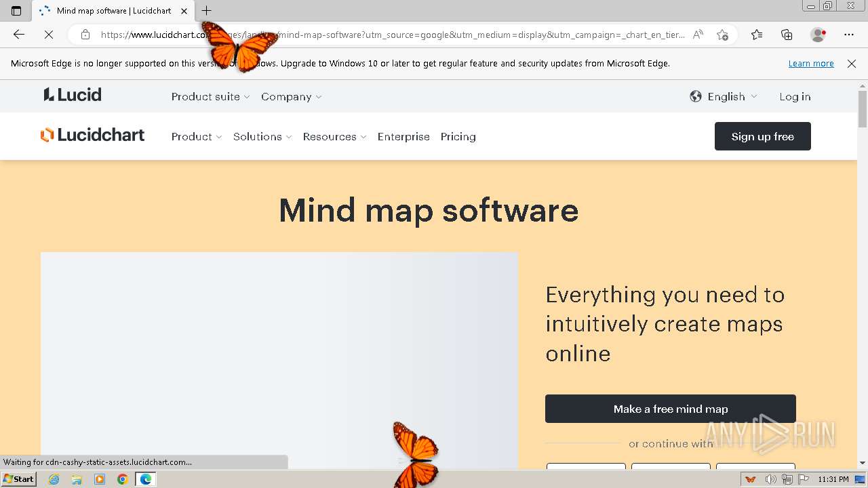The image size is (868, 488).
Task: Click the Mind map software heading
Action: coord(429,209)
